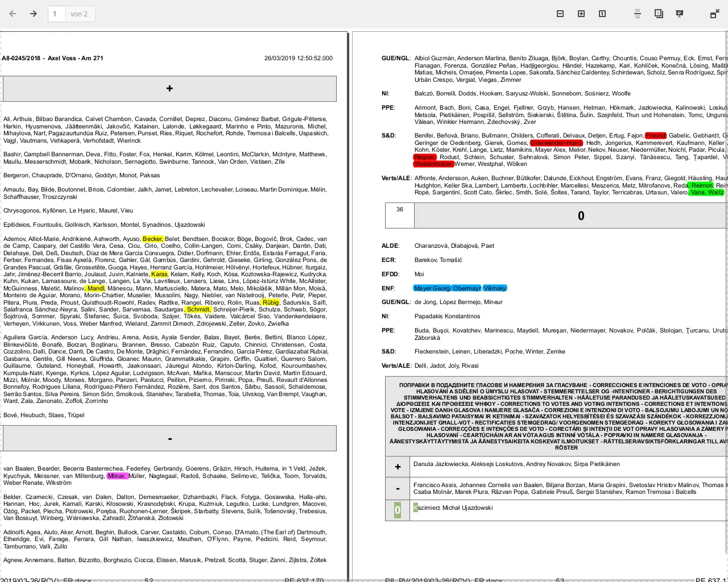Click the '+' votes section header

[x=169, y=88]
